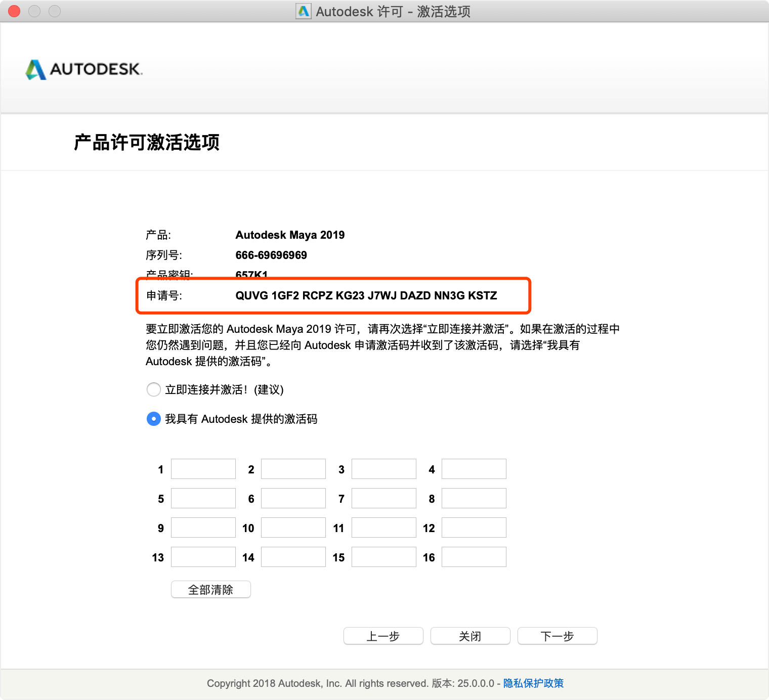Click product name Autodesk Maya 2019
769x700 pixels.
(x=290, y=235)
